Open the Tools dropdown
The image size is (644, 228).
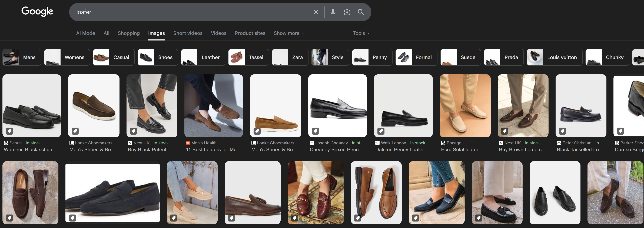point(361,33)
